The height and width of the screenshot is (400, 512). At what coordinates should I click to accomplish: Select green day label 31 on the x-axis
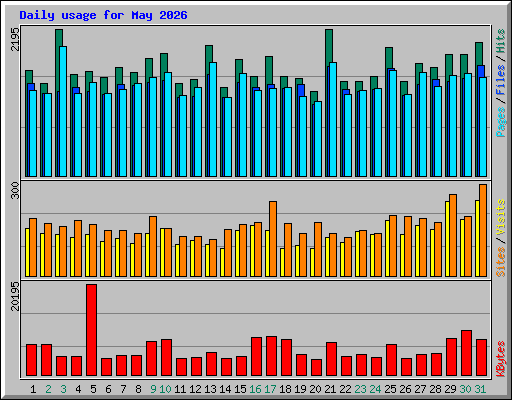[x=480, y=389]
